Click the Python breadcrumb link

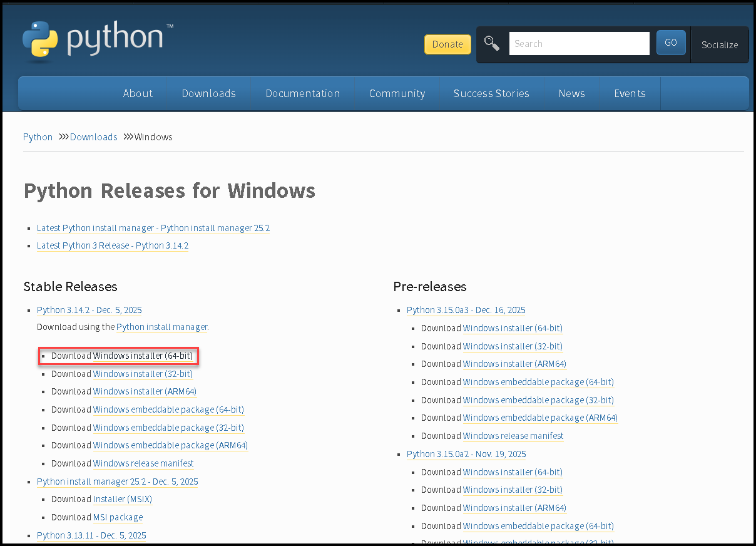(38, 137)
